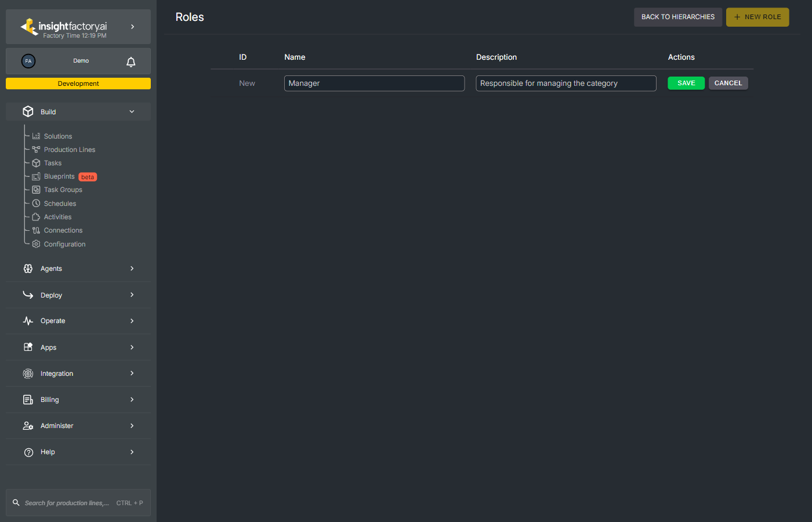This screenshot has height=522, width=812.
Task: Open Production Lines in Build tree
Action: 70,150
